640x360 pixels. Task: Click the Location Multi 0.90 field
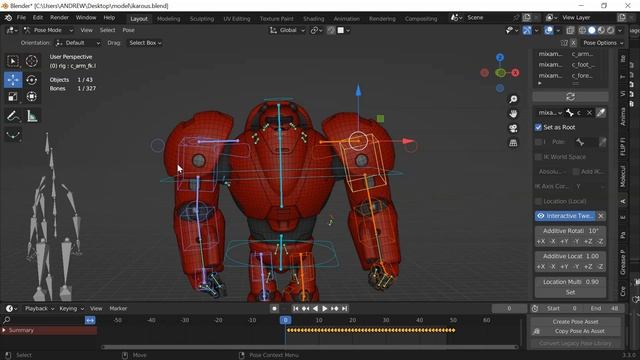tap(570, 282)
